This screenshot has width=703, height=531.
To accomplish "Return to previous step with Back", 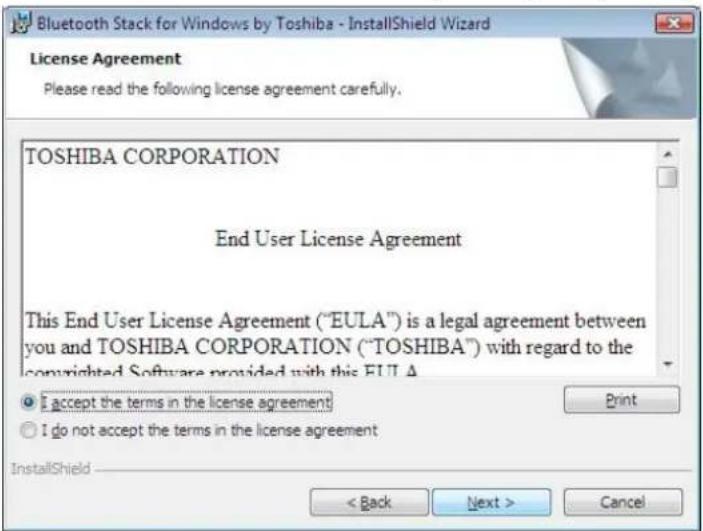I will point(369,502).
